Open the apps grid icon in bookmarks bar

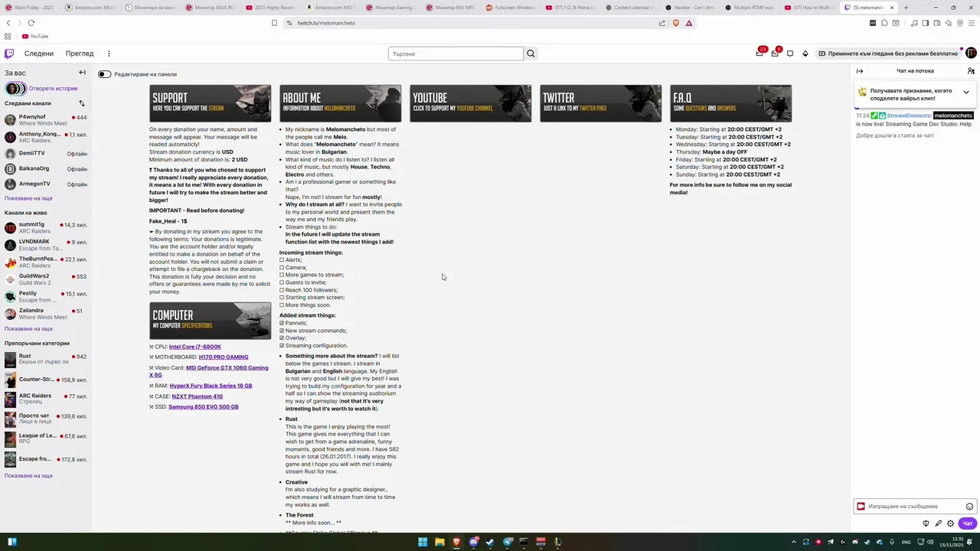click(8, 36)
